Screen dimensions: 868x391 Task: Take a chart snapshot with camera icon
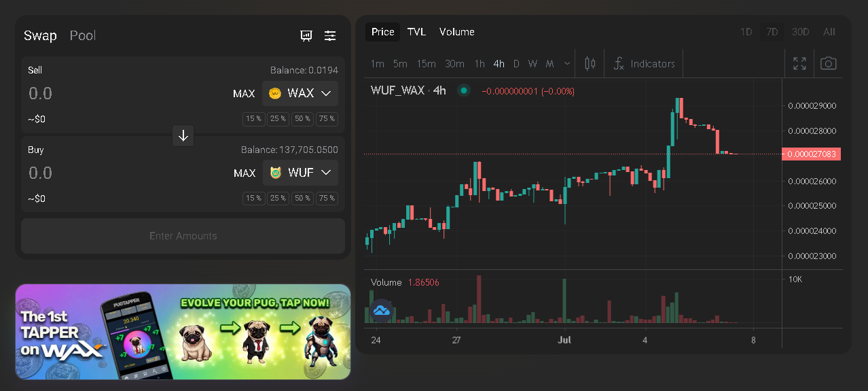828,64
